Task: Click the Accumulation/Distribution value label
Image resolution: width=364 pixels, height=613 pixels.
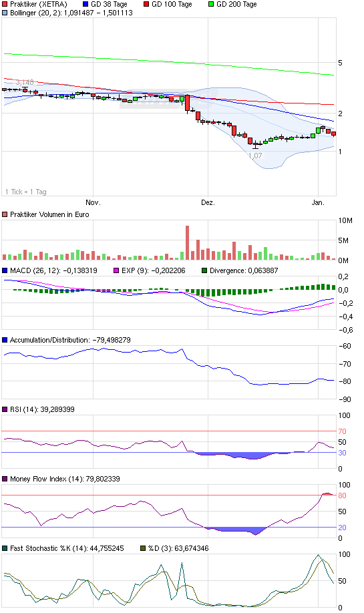Action: tap(70, 340)
